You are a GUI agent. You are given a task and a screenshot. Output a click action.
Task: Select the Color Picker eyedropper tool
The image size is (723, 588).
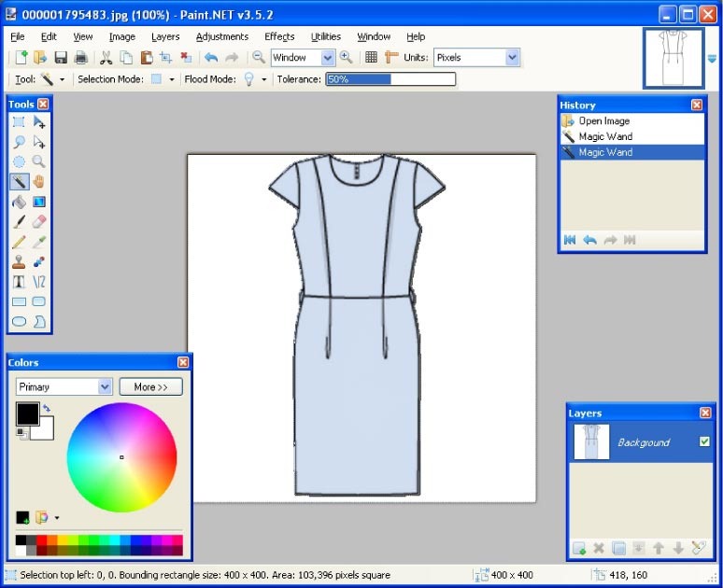(x=39, y=242)
